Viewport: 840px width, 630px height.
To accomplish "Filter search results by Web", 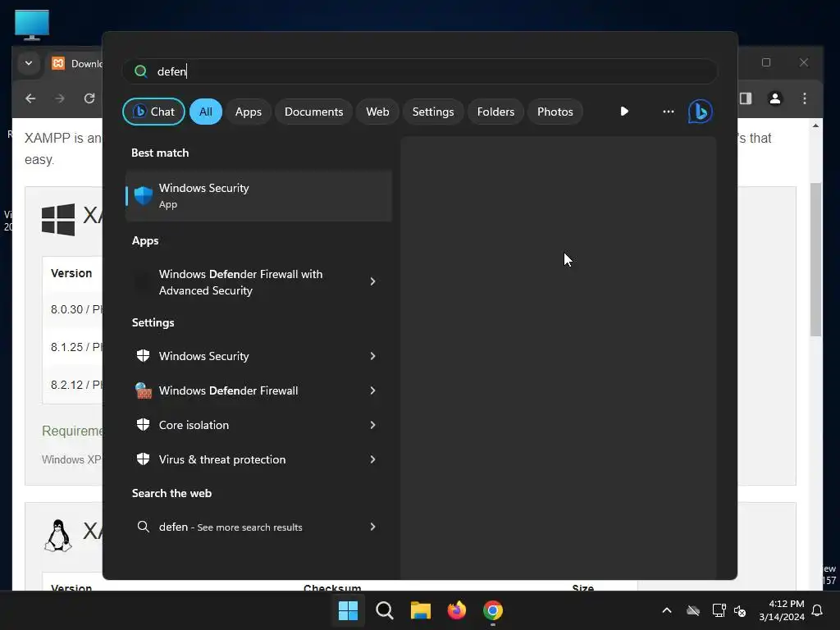I will (x=377, y=112).
